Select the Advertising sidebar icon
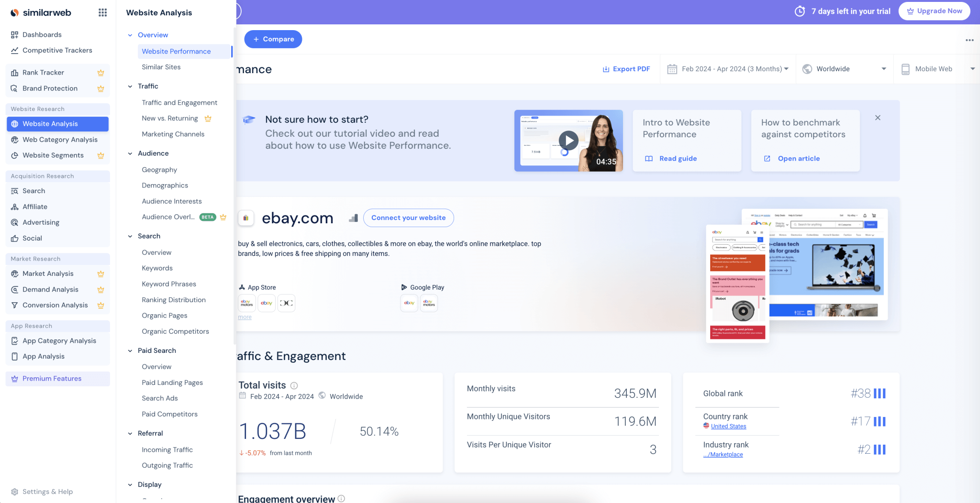This screenshot has width=980, height=503. click(x=15, y=222)
